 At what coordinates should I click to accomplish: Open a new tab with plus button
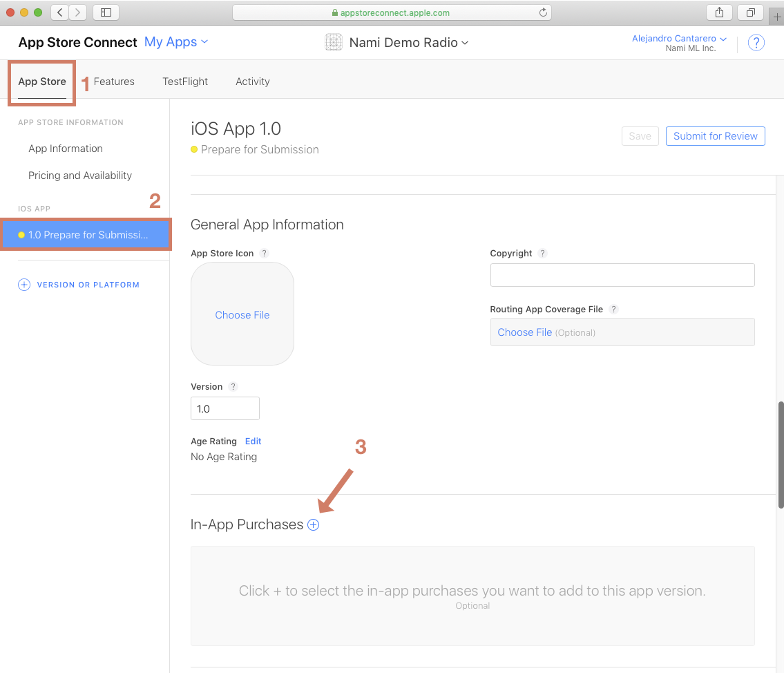[776, 17]
